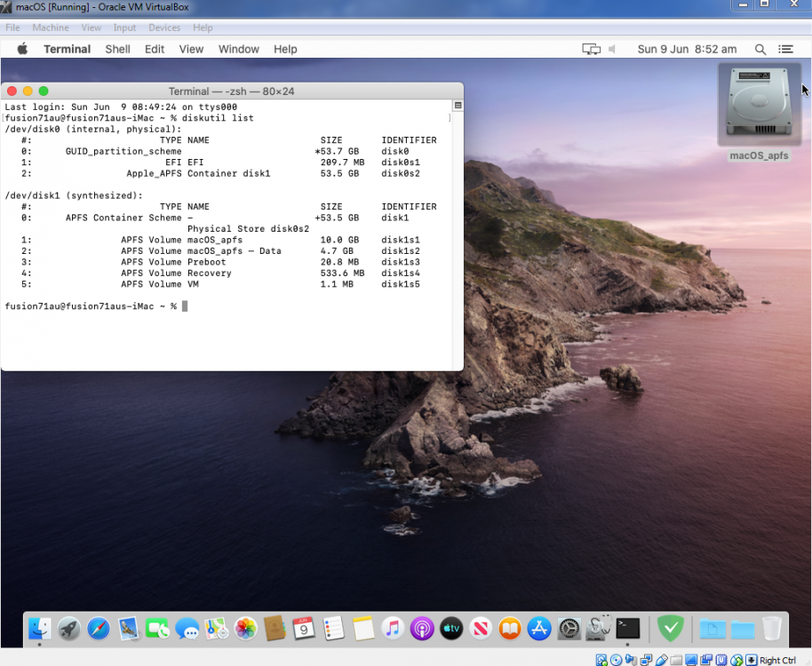Open Notification Center list icon
The height and width of the screenshot is (666, 812).
tap(785, 49)
